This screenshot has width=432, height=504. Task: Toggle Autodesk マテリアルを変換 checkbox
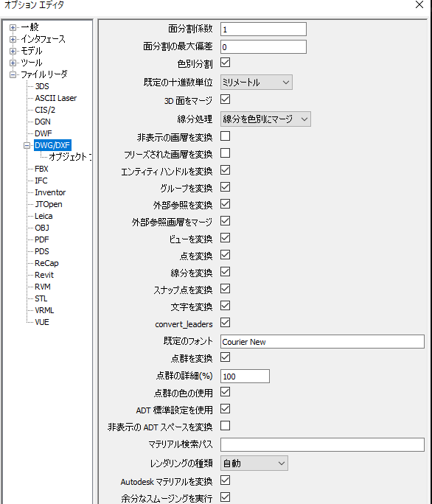pos(225,480)
